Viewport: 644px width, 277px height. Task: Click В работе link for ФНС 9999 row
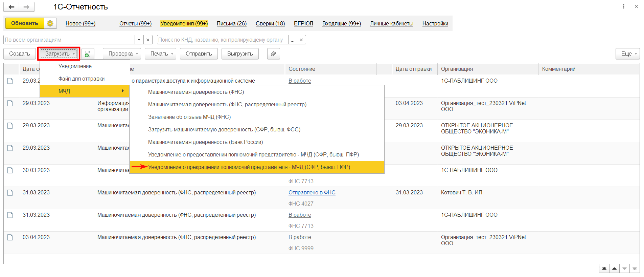[300, 237]
